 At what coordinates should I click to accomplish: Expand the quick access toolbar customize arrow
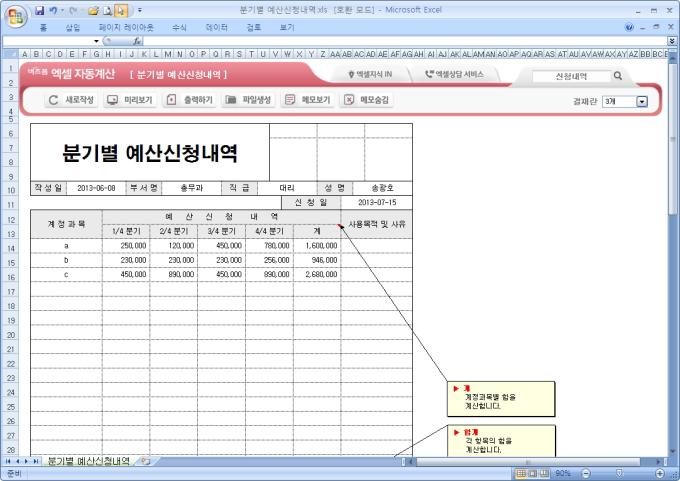click(x=140, y=10)
